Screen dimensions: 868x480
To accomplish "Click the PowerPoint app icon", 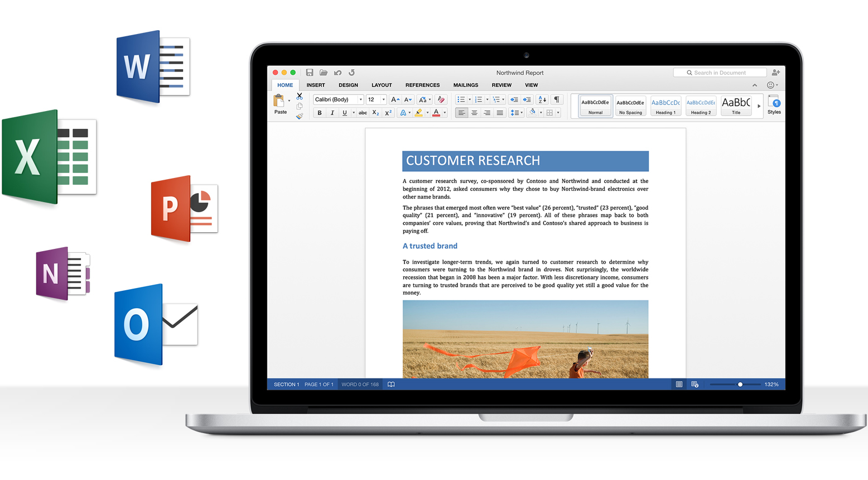I will (x=184, y=209).
